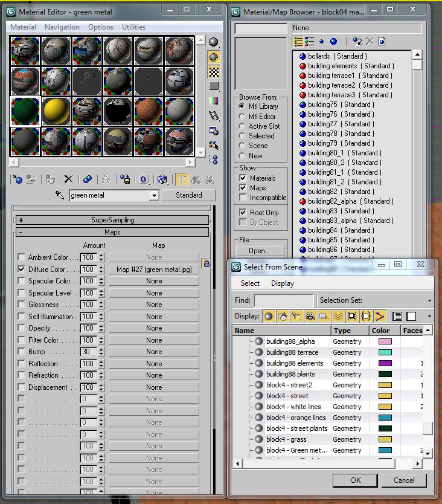Click the Get Material icon
Viewport: 442px width, 504px height.
pyautogui.click(x=18, y=179)
